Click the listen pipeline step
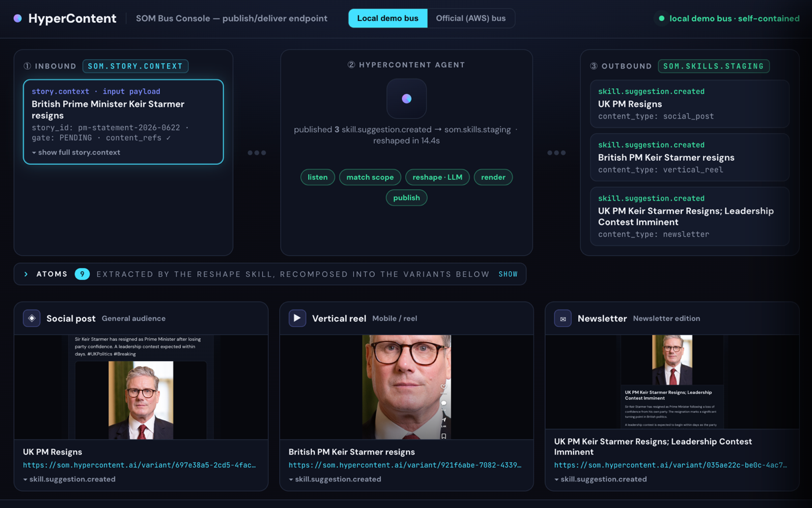812x508 pixels. click(x=318, y=177)
